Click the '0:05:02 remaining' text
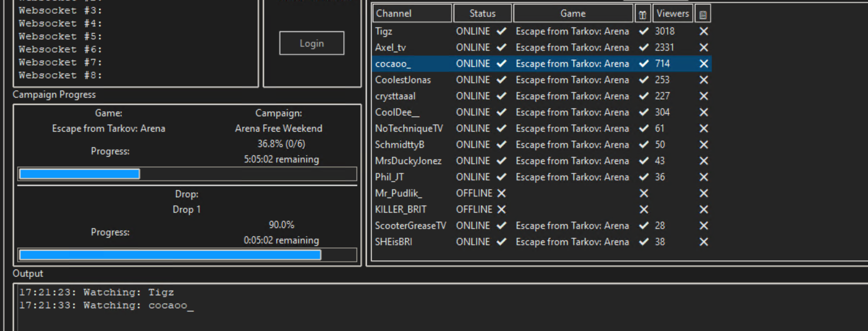 (x=281, y=240)
